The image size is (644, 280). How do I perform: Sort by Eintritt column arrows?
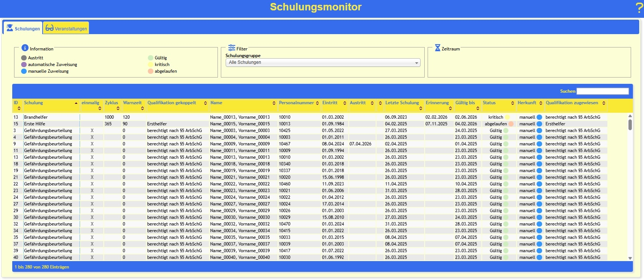pyautogui.click(x=345, y=103)
